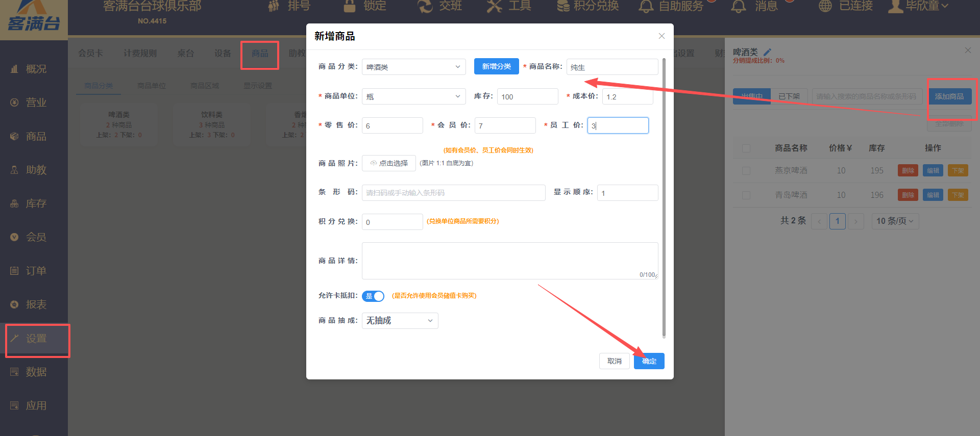980x436 pixels.
Task: Click the 消息 bell icon in header
Action: pyautogui.click(x=738, y=6)
